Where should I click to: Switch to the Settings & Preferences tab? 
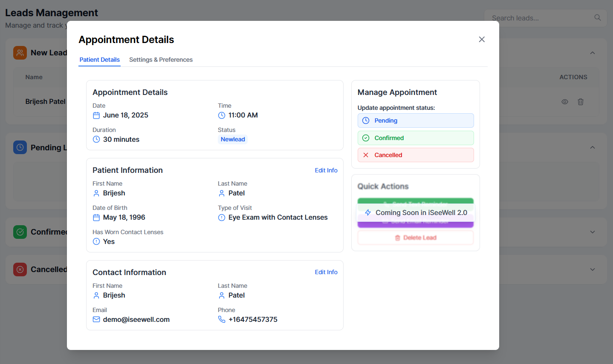(x=161, y=60)
